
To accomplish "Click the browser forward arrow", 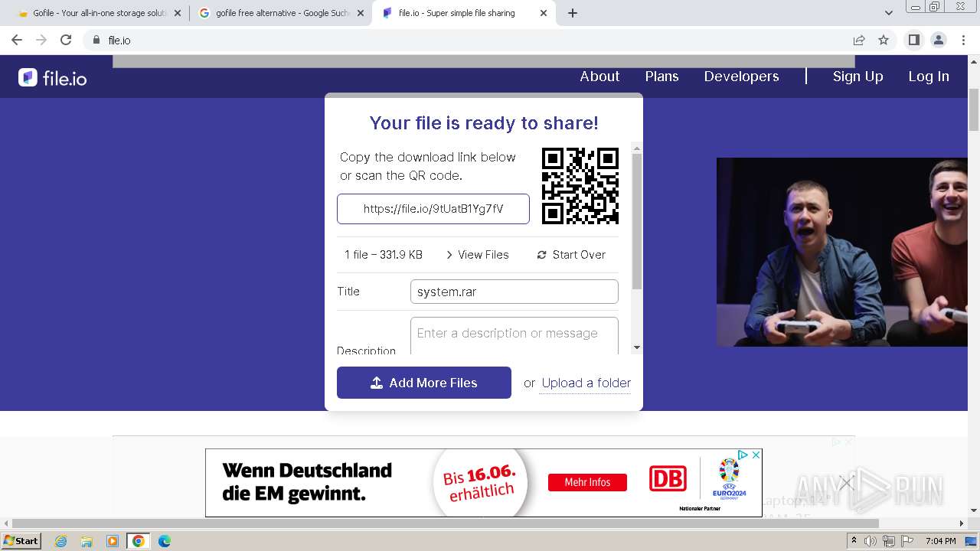I will coord(41,40).
